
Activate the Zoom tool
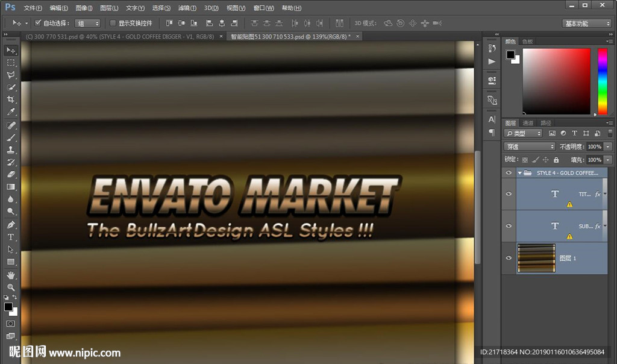[11, 287]
